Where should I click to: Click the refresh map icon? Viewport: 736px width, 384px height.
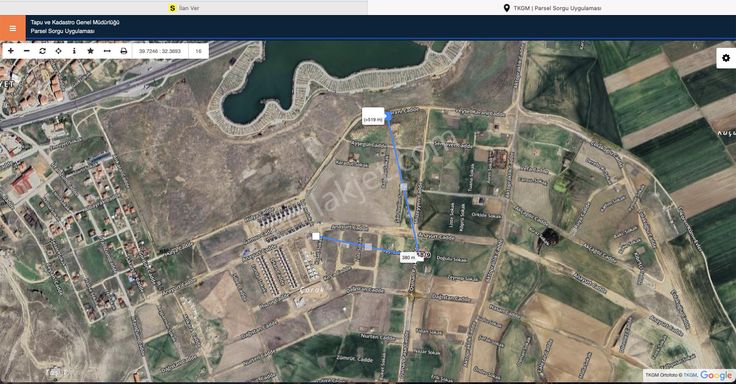(x=43, y=51)
